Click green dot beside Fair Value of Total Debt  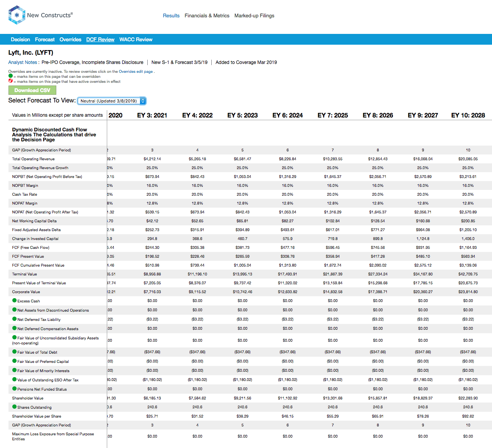15,352
